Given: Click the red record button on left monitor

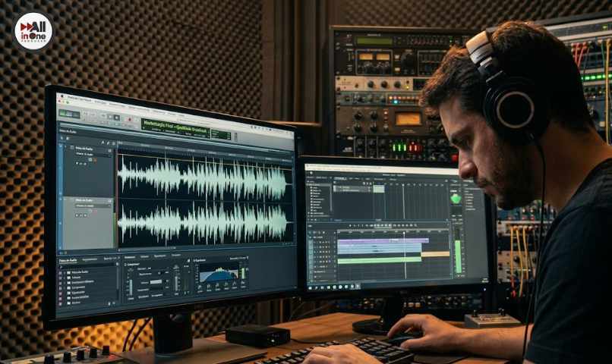Looking at the screenshot, I should pyautogui.click(x=130, y=119).
